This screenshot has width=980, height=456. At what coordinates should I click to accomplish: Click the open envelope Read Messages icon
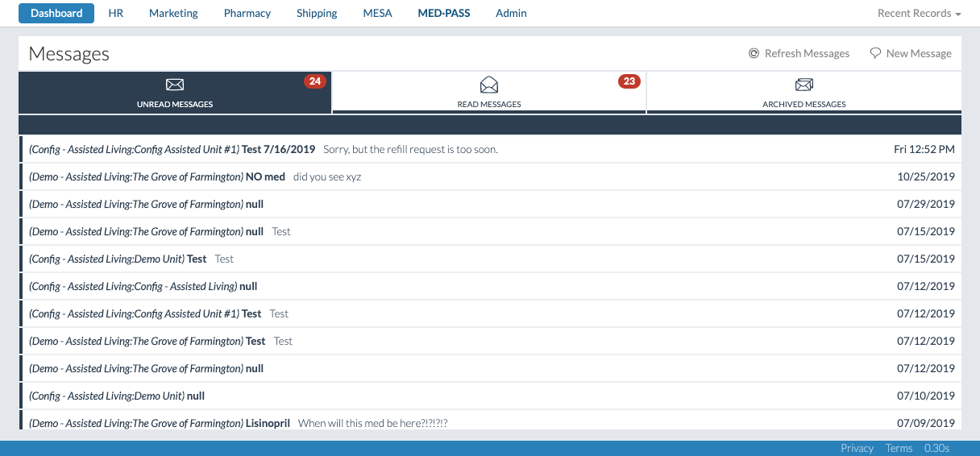coord(489,85)
